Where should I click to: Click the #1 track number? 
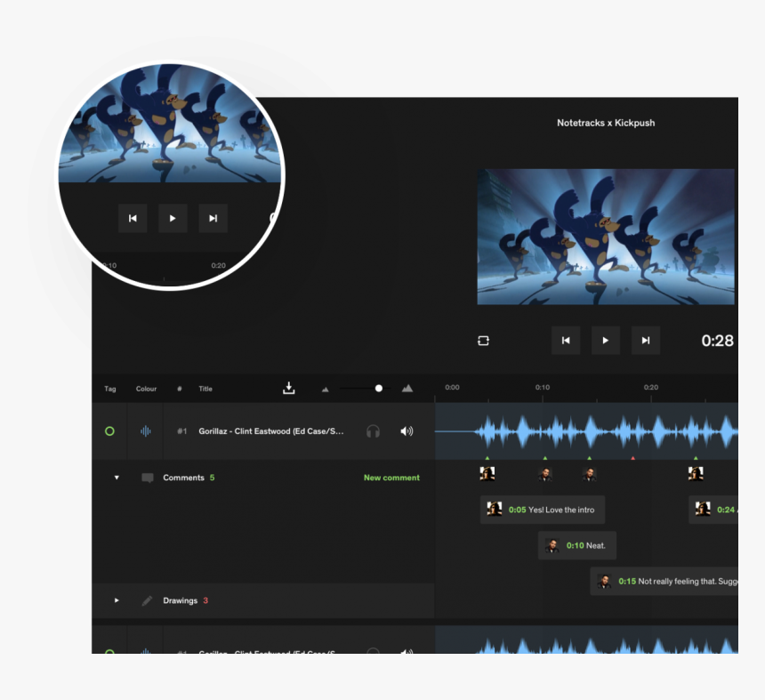click(x=182, y=431)
